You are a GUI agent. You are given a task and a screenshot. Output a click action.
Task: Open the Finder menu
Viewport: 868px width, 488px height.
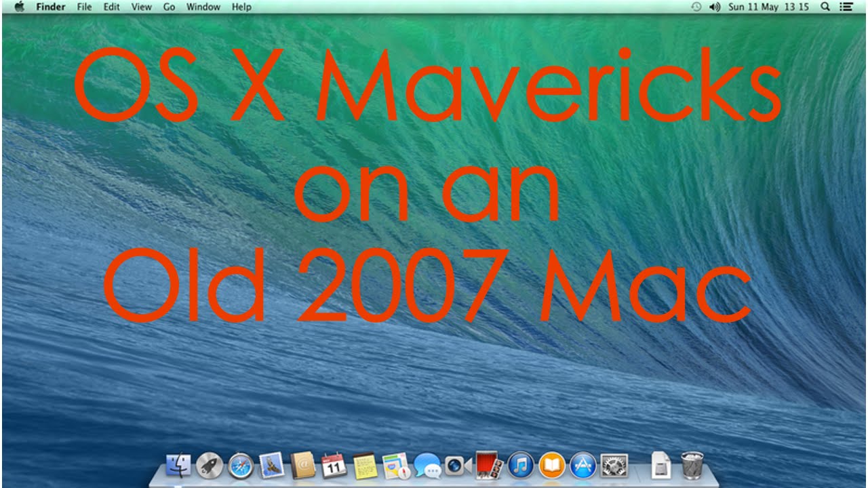click(51, 7)
